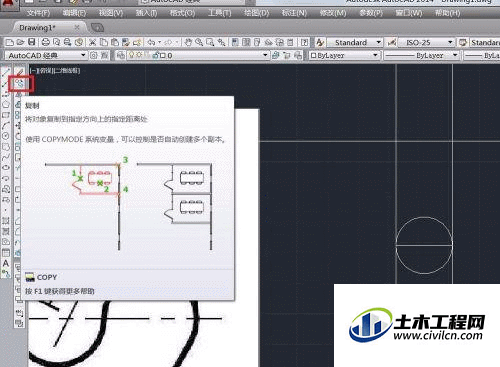Open the ByLayer color dropdown
The image size is (500, 367).
click(x=344, y=55)
